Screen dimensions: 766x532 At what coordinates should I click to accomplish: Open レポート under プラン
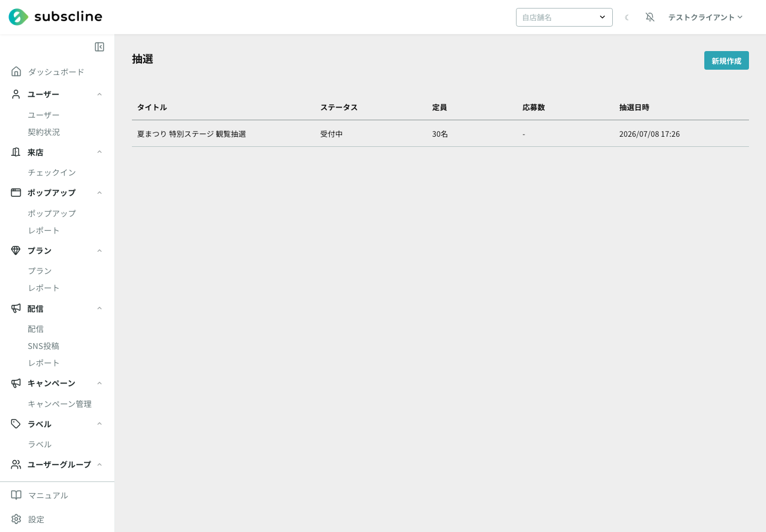[x=44, y=288]
